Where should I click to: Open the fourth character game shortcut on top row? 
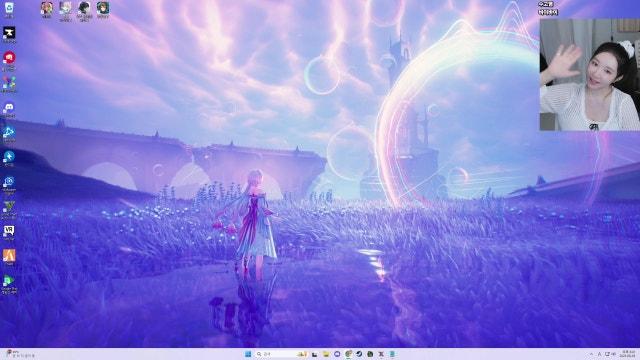pos(103,9)
